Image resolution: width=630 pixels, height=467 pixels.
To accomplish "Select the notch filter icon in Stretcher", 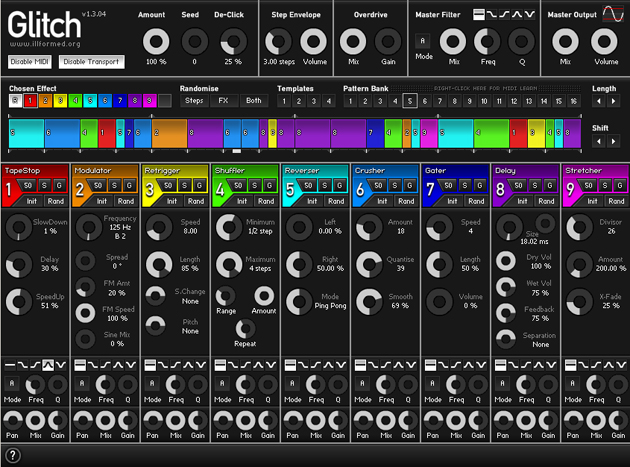I will tap(622, 365).
